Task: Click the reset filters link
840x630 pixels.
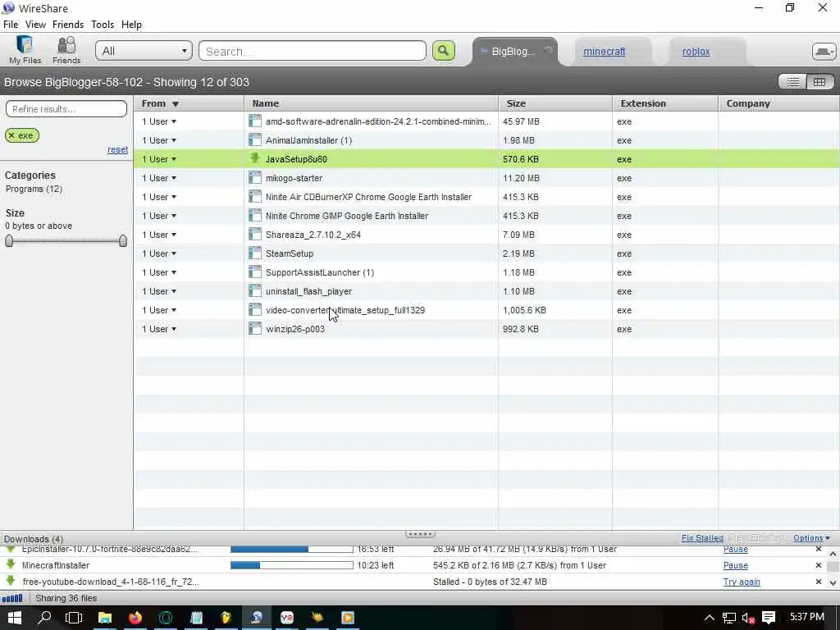Action: point(118,149)
